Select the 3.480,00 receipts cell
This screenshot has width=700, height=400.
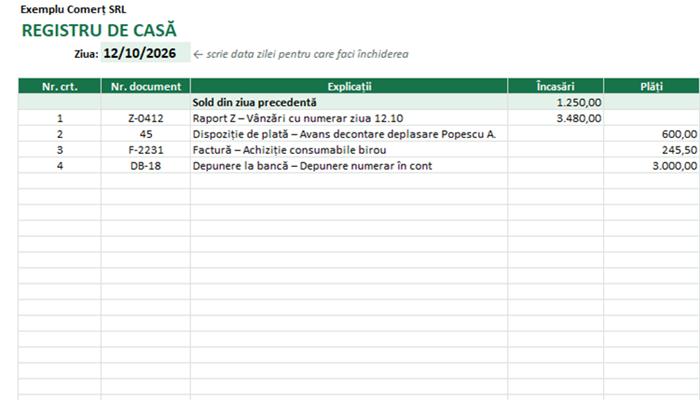pos(555,118)
